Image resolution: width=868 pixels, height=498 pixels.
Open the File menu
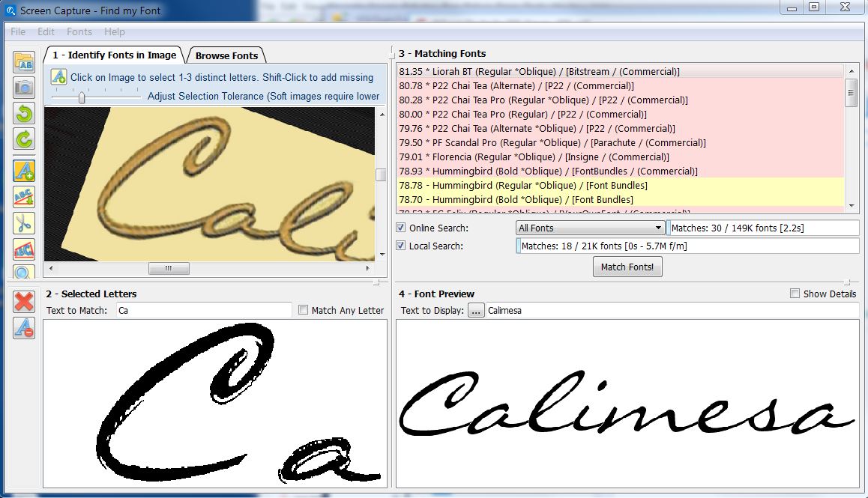point(18,31)
